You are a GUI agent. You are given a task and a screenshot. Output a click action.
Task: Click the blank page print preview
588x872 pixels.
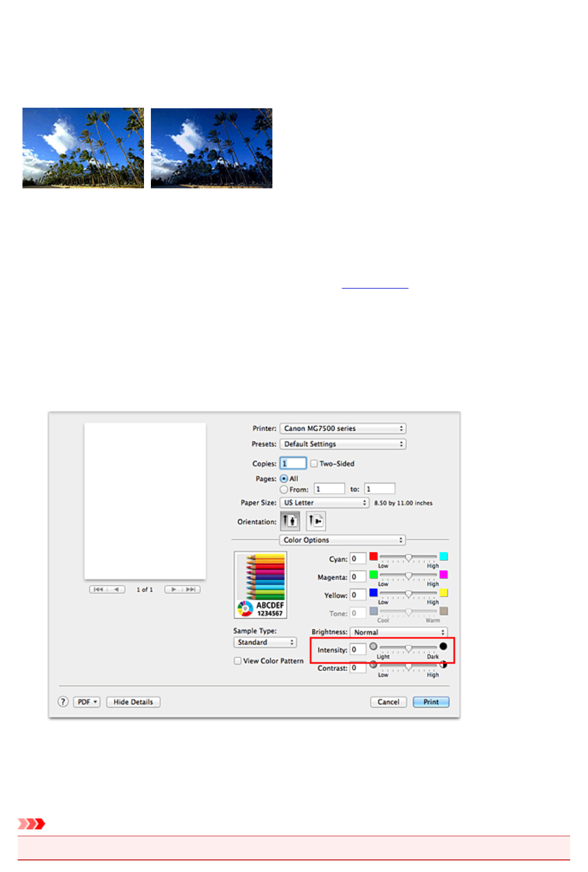click(x=145, y=501)
